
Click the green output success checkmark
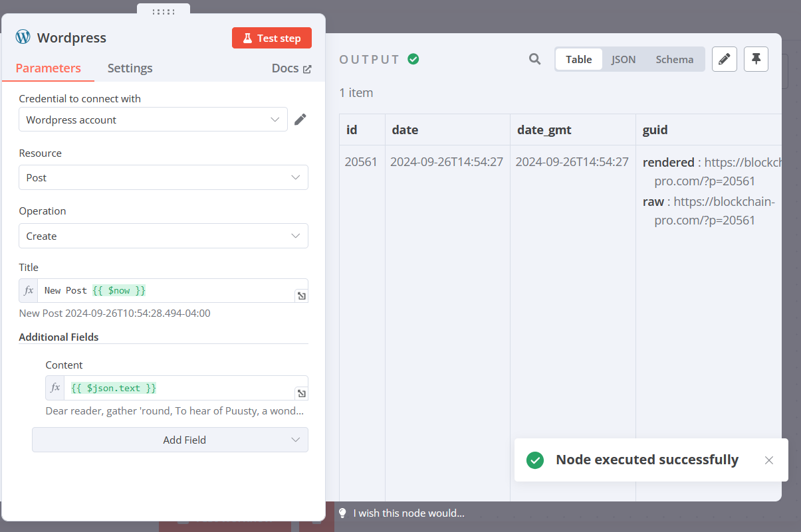pyautogui.click(x=413, y=59)
